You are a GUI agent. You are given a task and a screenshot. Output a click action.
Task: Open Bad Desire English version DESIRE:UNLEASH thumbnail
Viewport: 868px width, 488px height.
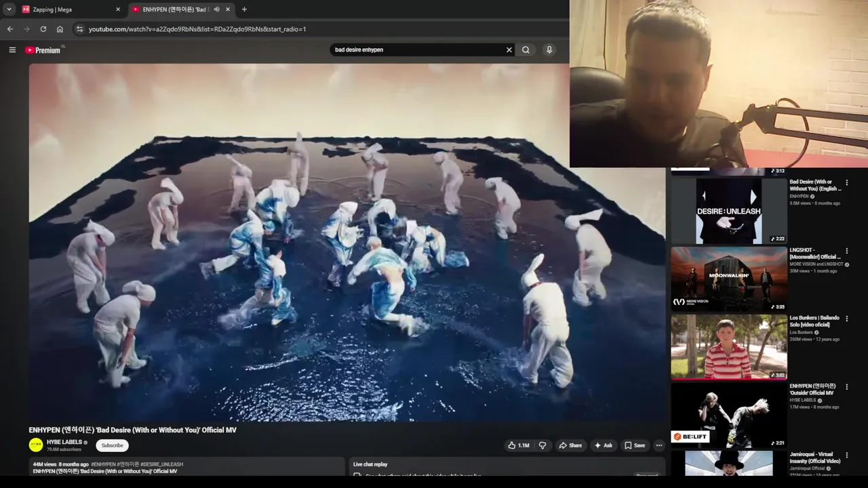click(x=729, y=211)
